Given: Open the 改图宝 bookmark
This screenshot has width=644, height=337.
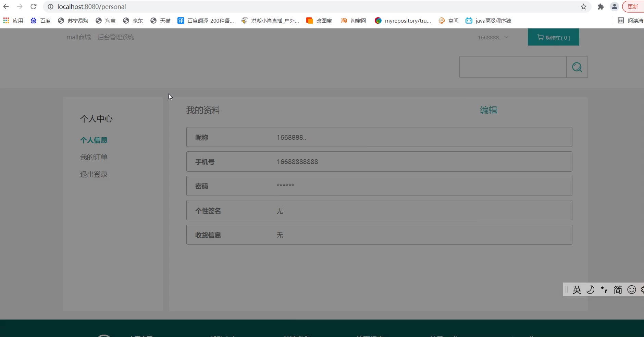Looking at the screenshot, I should click(x=319, y=21).
